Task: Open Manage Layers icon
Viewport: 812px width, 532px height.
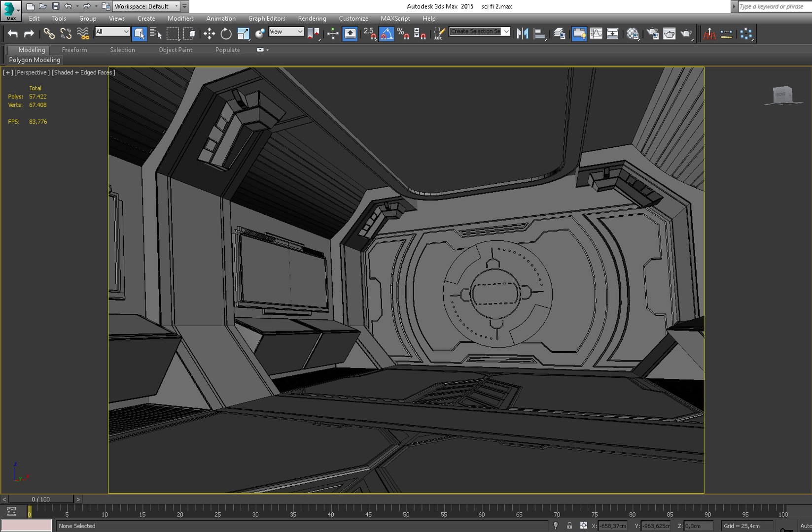Action: click(x=560, y=33)
